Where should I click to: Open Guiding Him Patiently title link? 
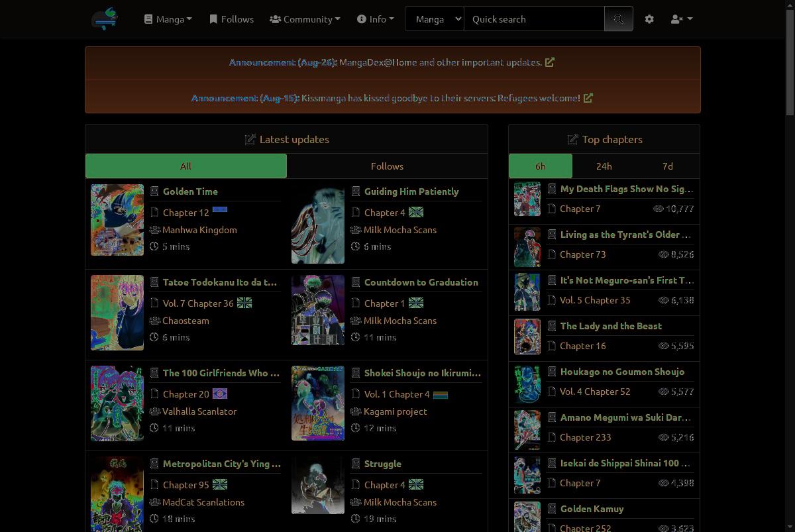click(x=411, y=191)
